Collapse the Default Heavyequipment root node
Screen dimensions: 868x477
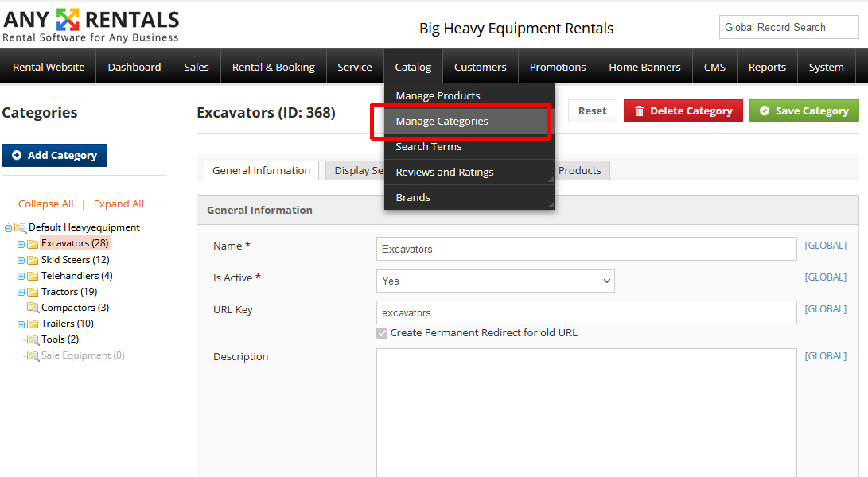pos(8,228)
